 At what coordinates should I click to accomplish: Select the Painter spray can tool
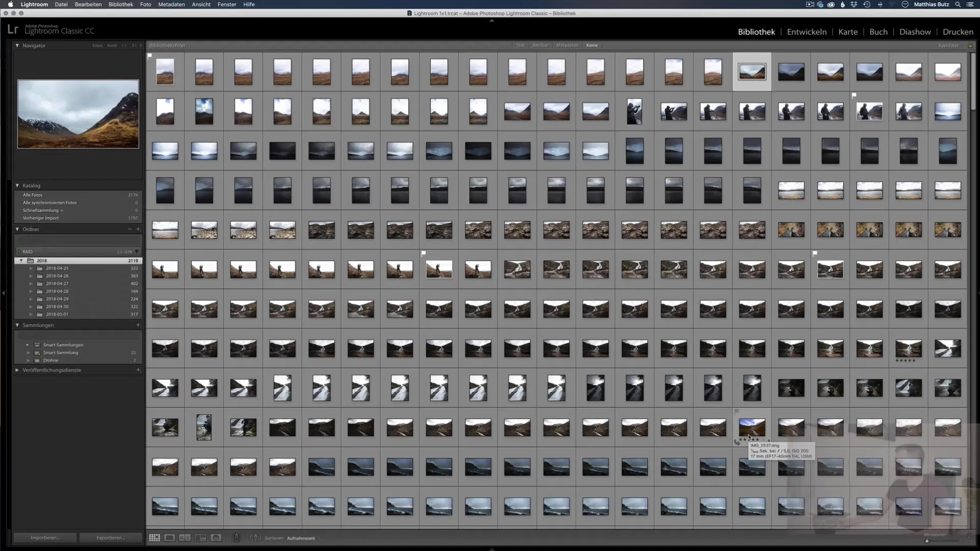click(x=236, y=538)
